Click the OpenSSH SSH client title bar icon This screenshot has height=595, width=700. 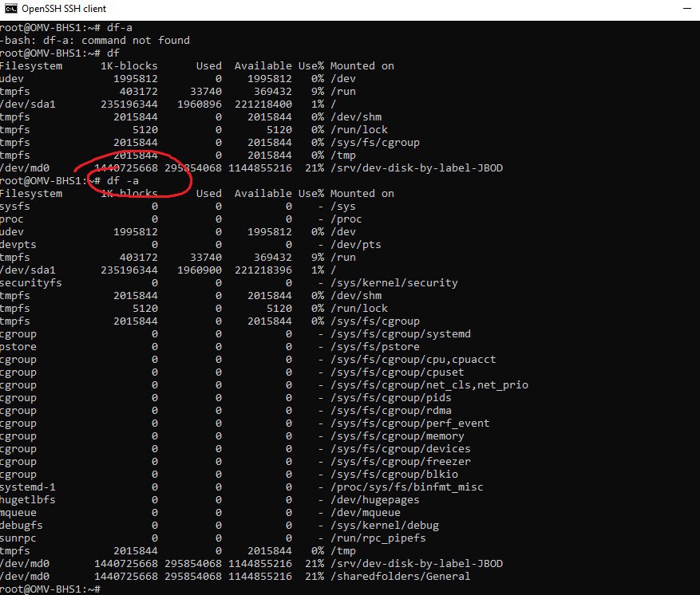[x=10, y=9]
